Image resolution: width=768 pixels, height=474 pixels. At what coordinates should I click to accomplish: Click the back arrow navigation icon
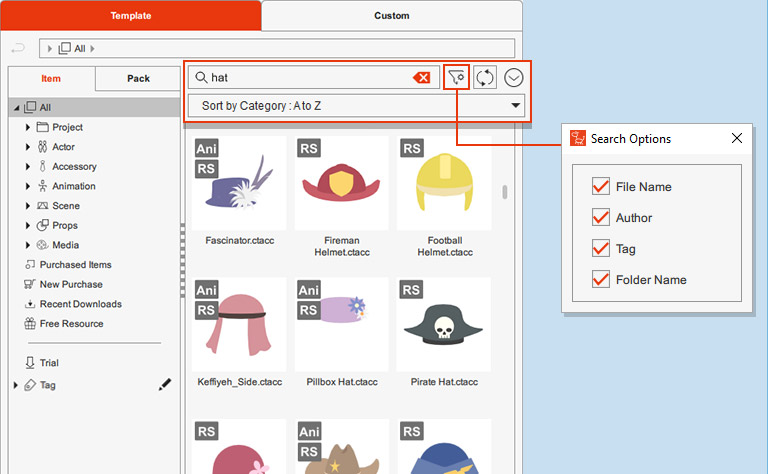click(18, 48)
